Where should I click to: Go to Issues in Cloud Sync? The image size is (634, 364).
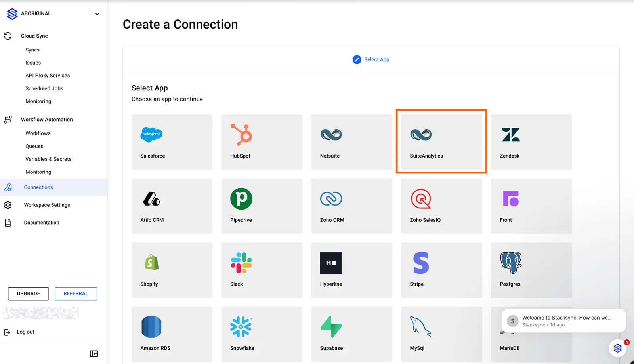click(33, 63)
